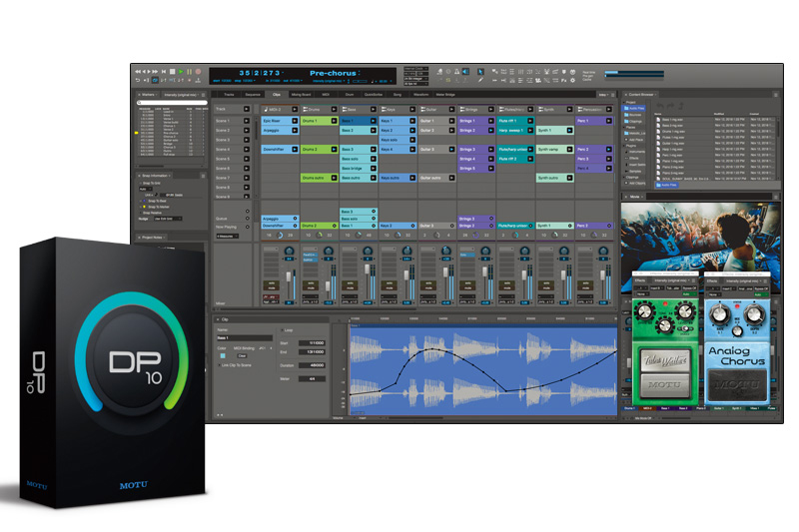The height and width of the screenshot is (532, 799).
Task: Open the Fx shortcut icon in the toolbar
Action: tap(564, 81)
